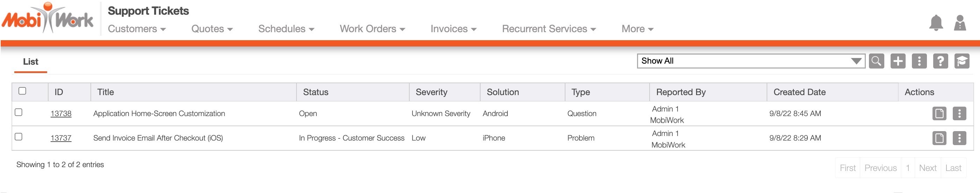The image size is (980, 193).
Task: Open the training graduation cap icon
Action: [961, 61]
